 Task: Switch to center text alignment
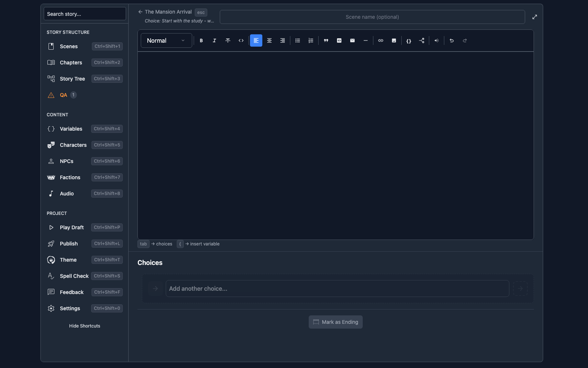(x=269, y=40)
